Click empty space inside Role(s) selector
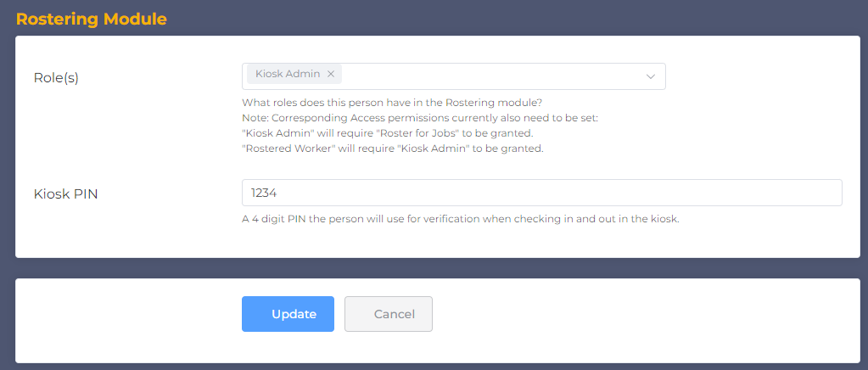Viewport: 868px width, 370px height. tap(492, 76)
